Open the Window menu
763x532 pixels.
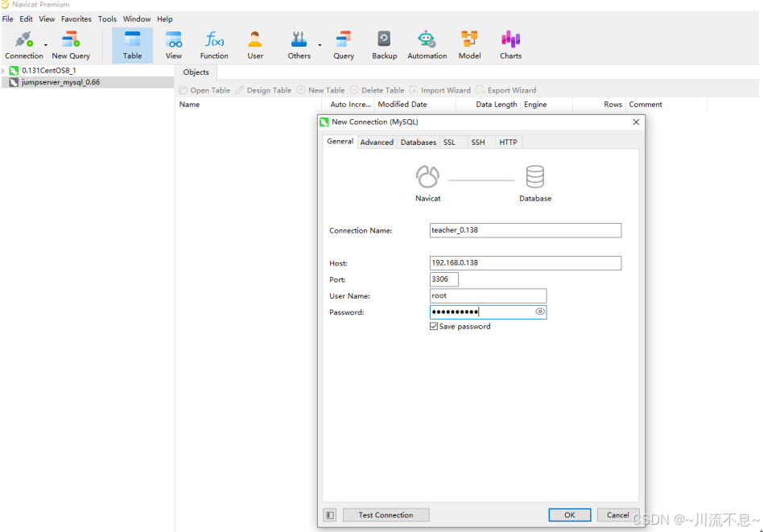pyautogui.click(x=137, y=19)
